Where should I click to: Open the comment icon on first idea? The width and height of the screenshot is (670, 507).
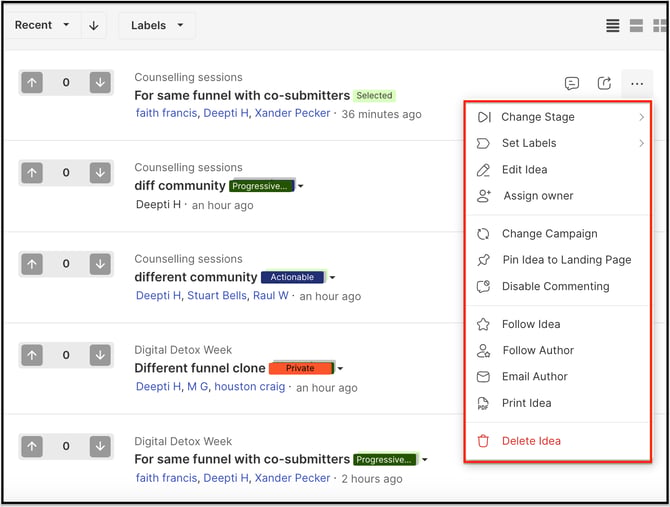[572, 83]
